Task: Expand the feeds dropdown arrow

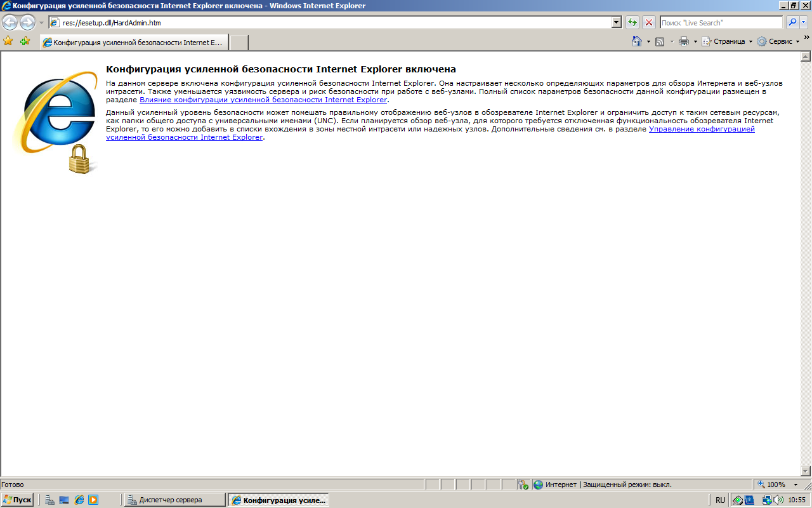Action: [x=672, y=42]
